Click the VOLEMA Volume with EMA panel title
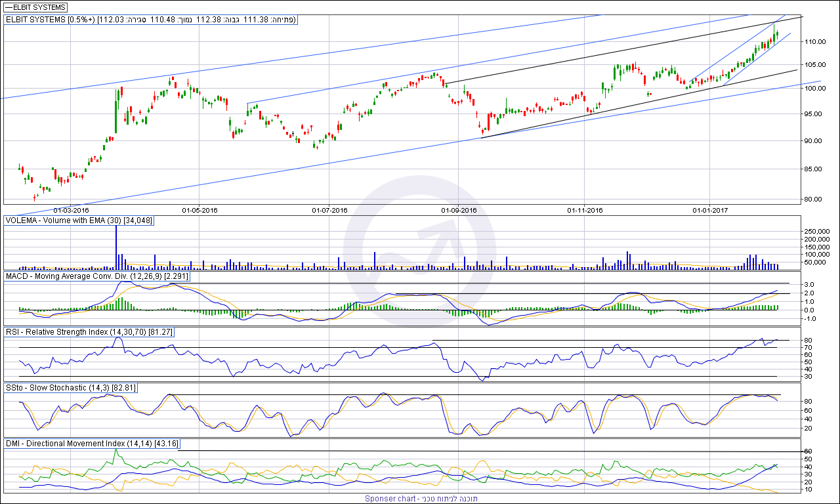The height and width of the screenshot is (504, 840). tap(79, 221)
